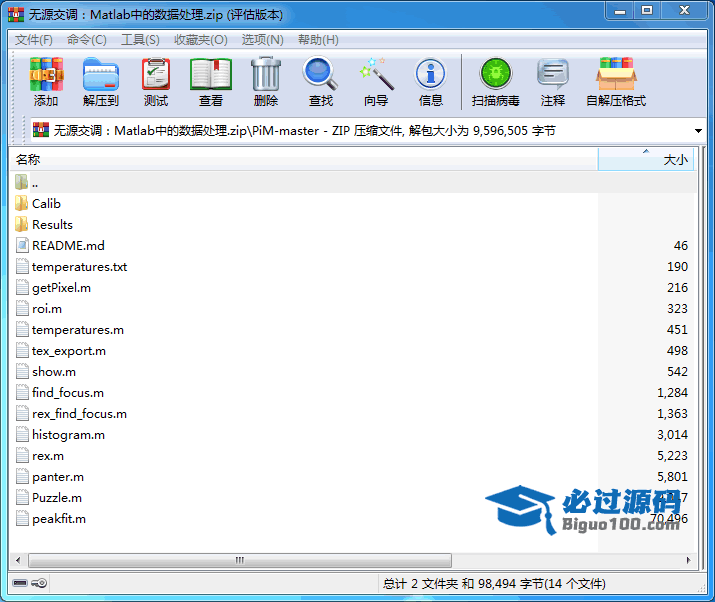The height and width of the screenshot is (602, 715).
Task: Sort by the 名称 column header
Action: click(x=304, y=159)
